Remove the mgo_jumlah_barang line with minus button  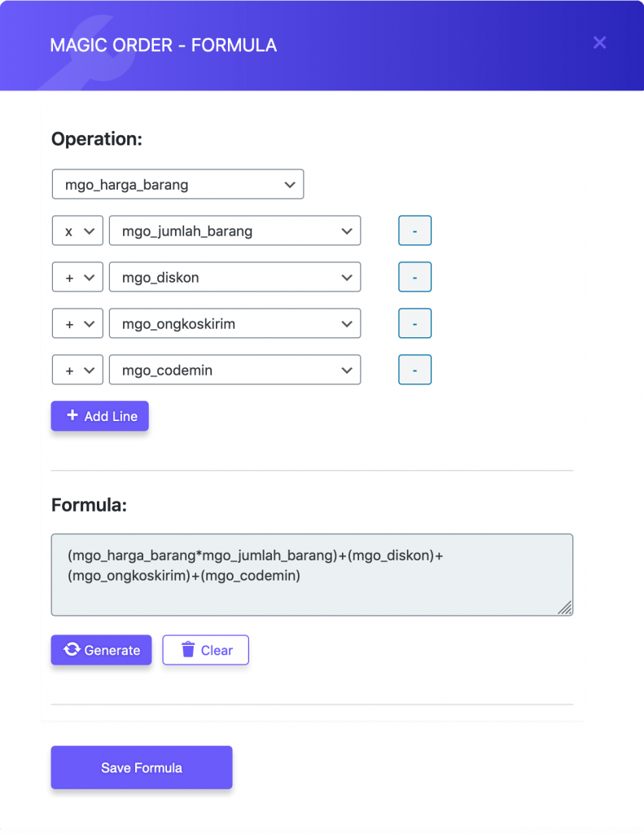point(414,230)
